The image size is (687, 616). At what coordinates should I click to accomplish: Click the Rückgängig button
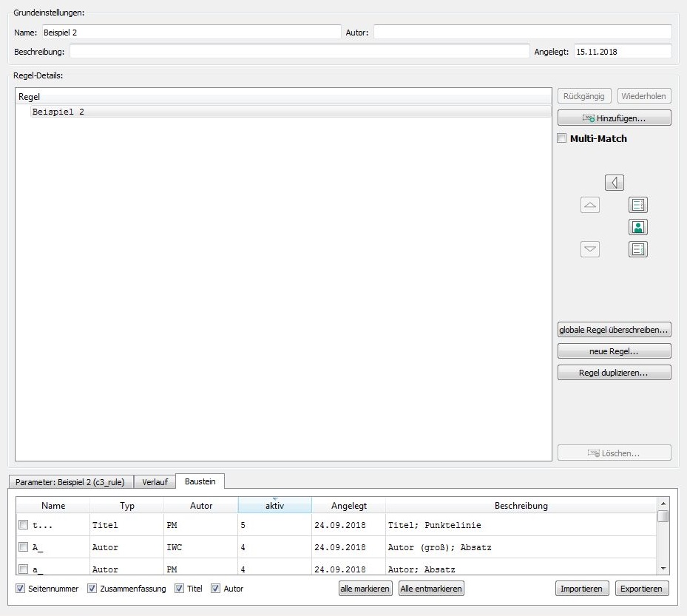point(584,96)
